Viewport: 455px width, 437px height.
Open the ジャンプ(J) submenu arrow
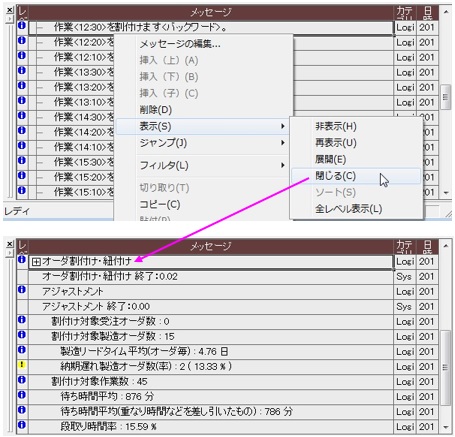point(283,143)
